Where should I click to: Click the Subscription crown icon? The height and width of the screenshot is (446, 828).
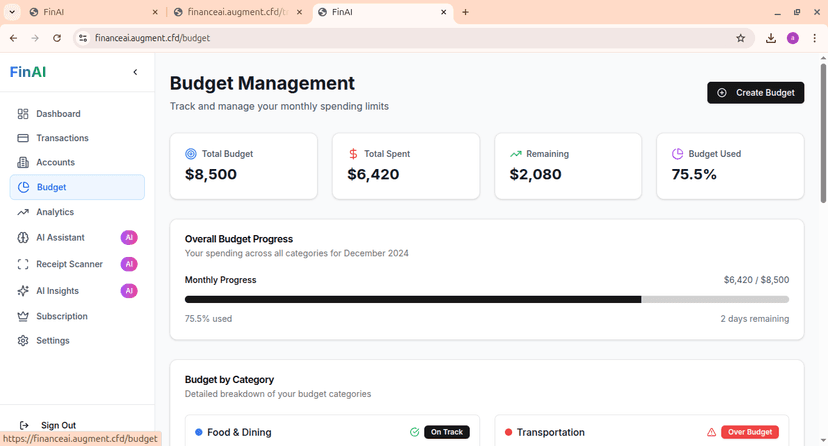coord(23,316)
